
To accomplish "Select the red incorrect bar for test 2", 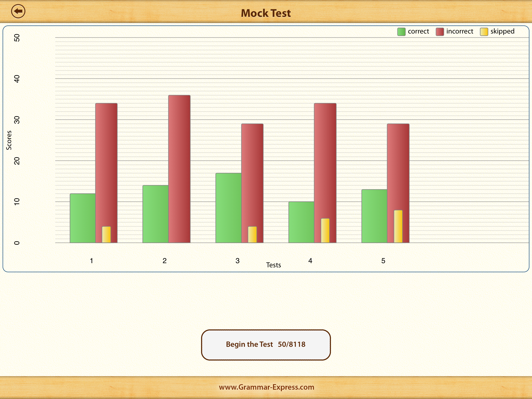I will coord(179,169).
